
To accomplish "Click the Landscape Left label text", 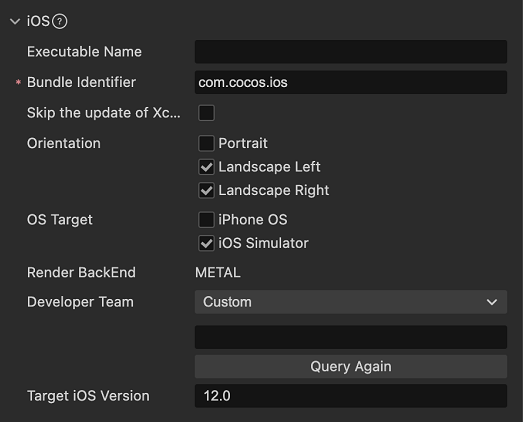I will point(269,167).
